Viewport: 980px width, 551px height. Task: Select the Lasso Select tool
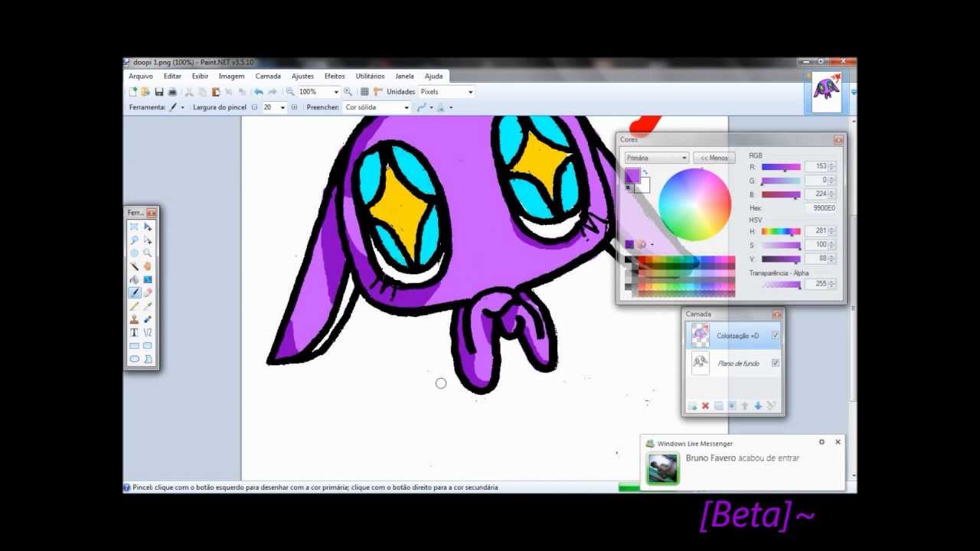point(134,240)
